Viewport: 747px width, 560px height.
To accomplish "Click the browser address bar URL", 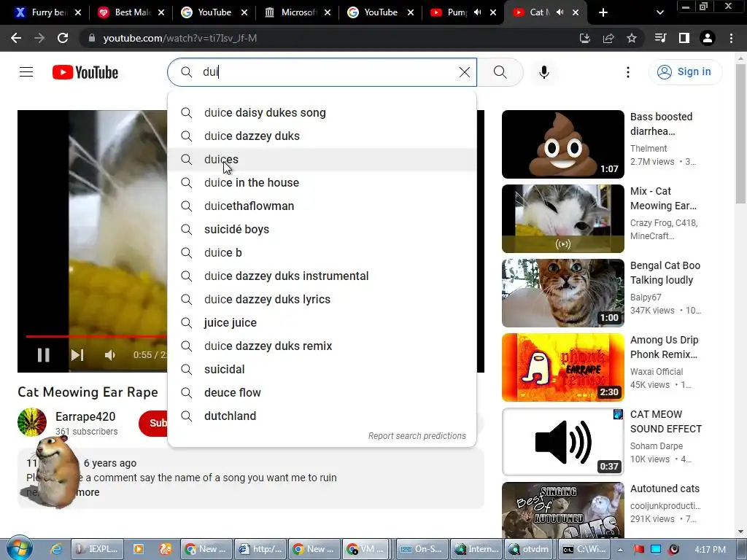I will [x=179, y=38].
